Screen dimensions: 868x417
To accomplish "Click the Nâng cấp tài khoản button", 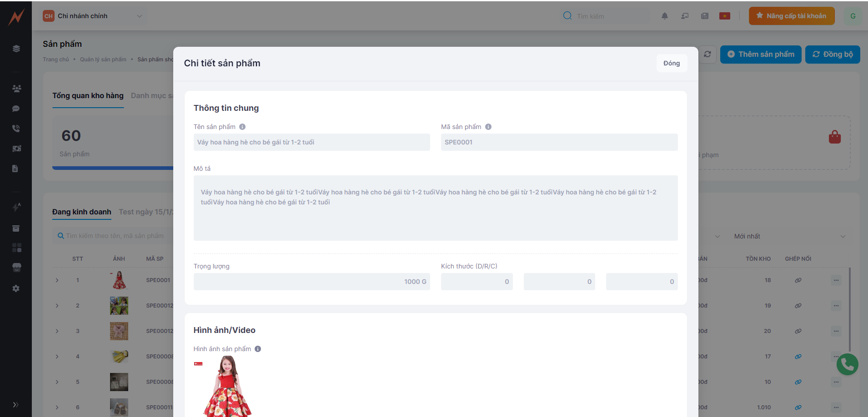I will click(791, 16).
